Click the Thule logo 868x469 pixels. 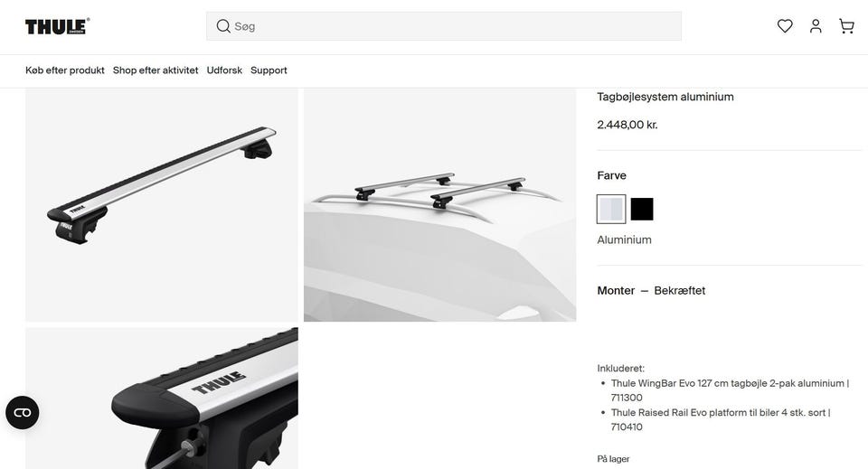57,26
